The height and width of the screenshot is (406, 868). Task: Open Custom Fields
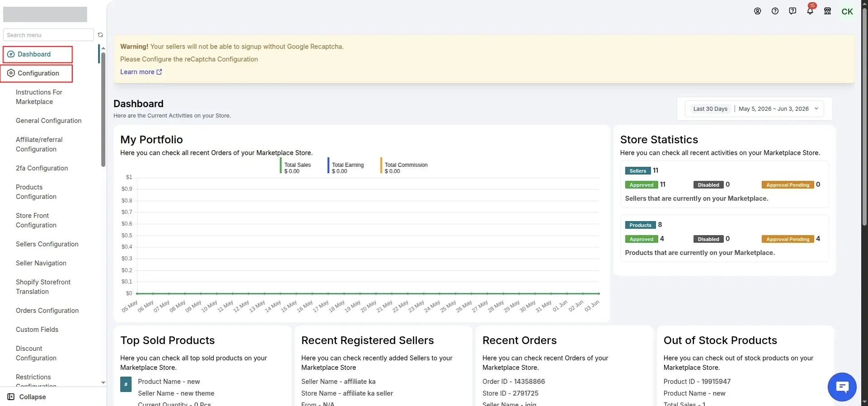[x=37, y=330]
